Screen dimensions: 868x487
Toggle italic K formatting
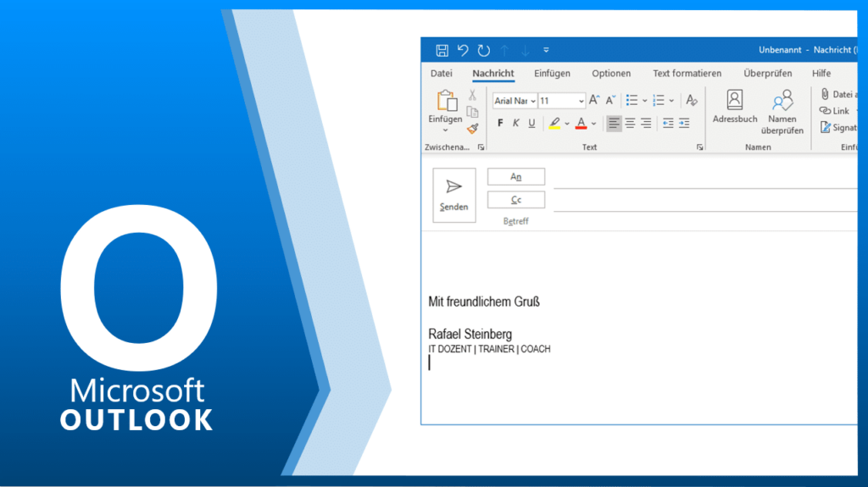(x=516, y=123)
